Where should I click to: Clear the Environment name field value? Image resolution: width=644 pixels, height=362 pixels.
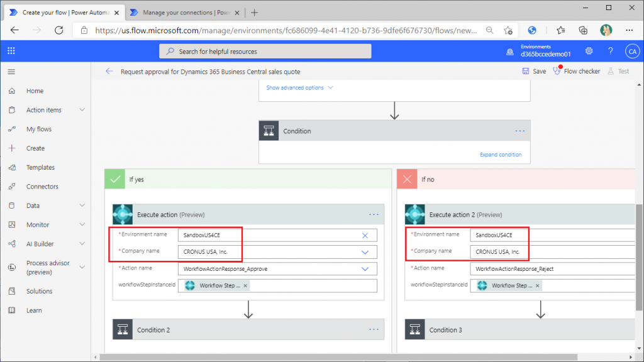pos(365,236)
